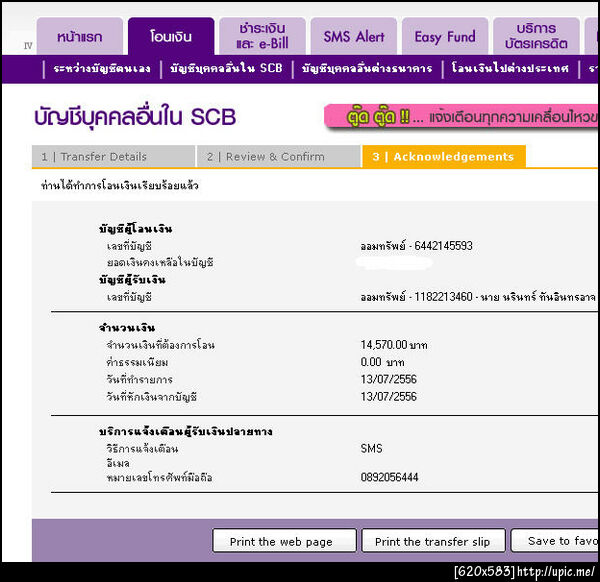Click step 1 Transfer Details

[114, 157]
